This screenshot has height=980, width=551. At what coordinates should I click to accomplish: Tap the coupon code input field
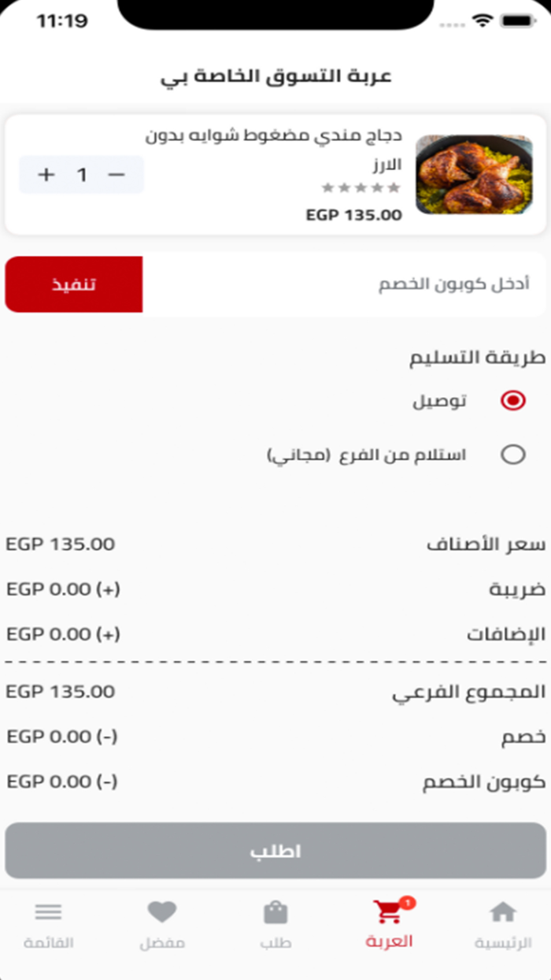pos(346,285)
